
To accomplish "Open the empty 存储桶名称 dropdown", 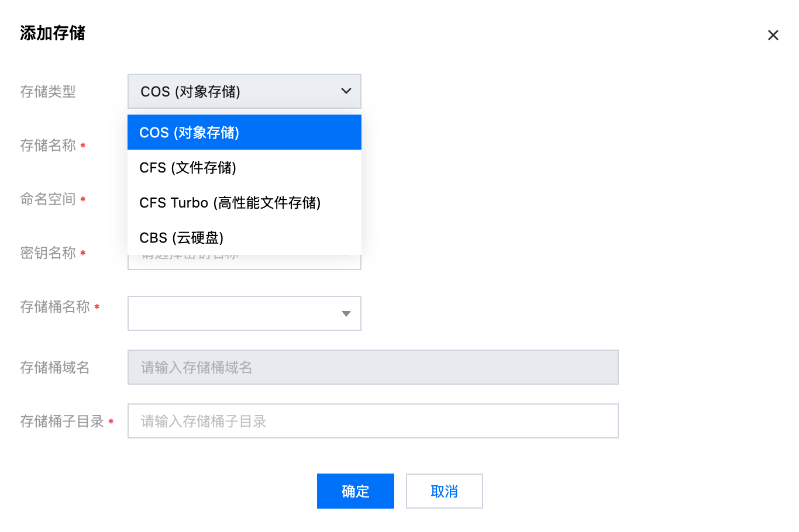I will click(x=234, y=314).
